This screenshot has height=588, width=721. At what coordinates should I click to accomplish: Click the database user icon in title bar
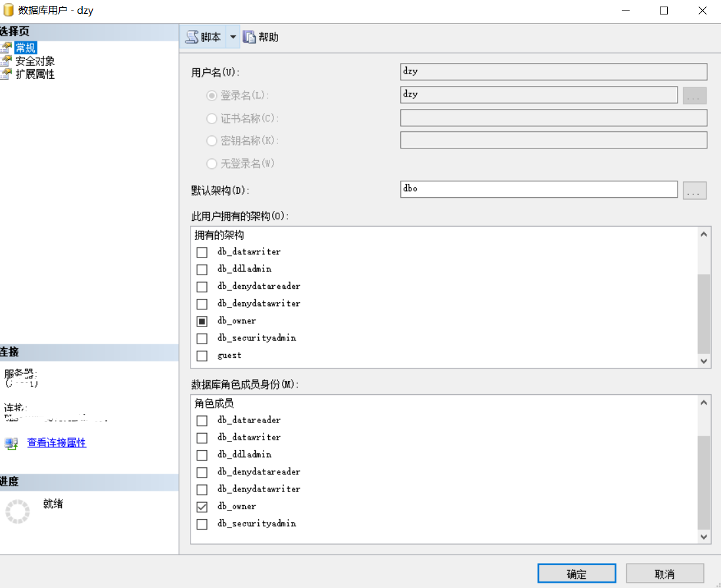coord(8,10)
